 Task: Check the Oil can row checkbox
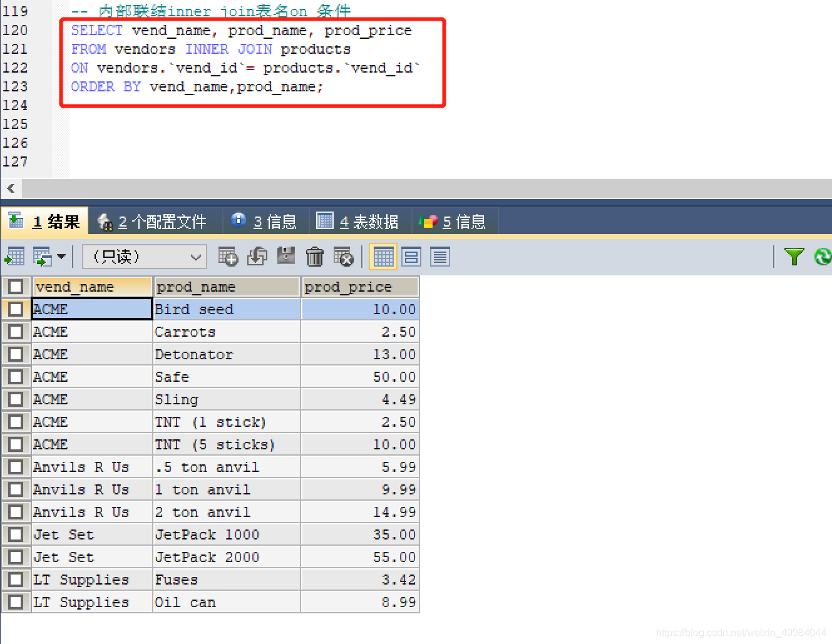[x=16, y=602]
